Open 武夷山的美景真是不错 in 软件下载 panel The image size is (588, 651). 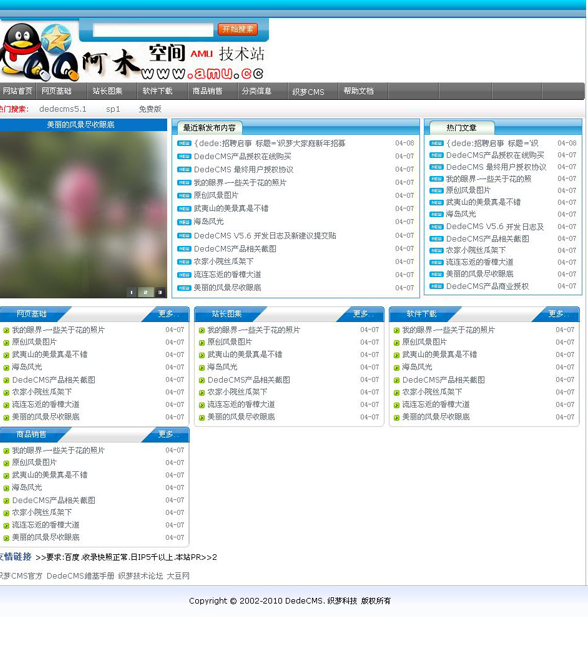tap(440, 354)
